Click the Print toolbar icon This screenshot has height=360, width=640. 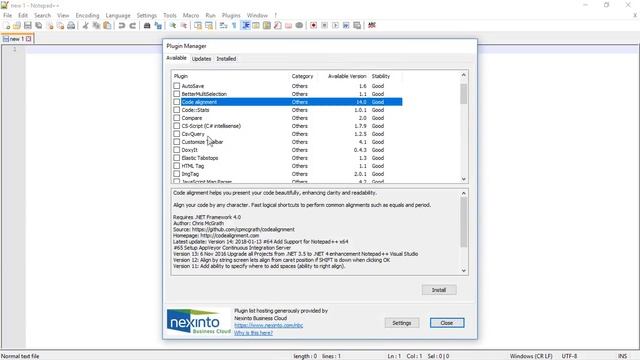(71, 26)
